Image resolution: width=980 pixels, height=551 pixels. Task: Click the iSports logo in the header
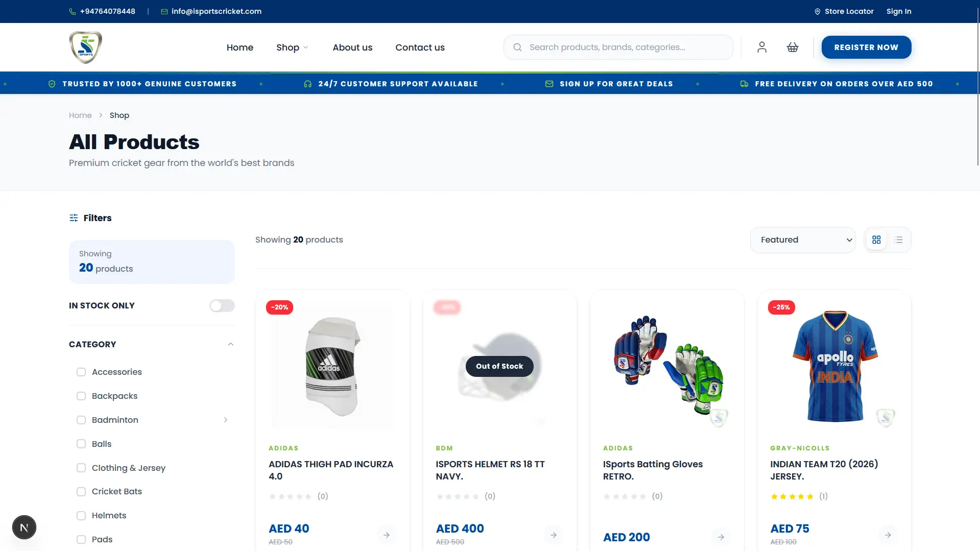[85, 47]
